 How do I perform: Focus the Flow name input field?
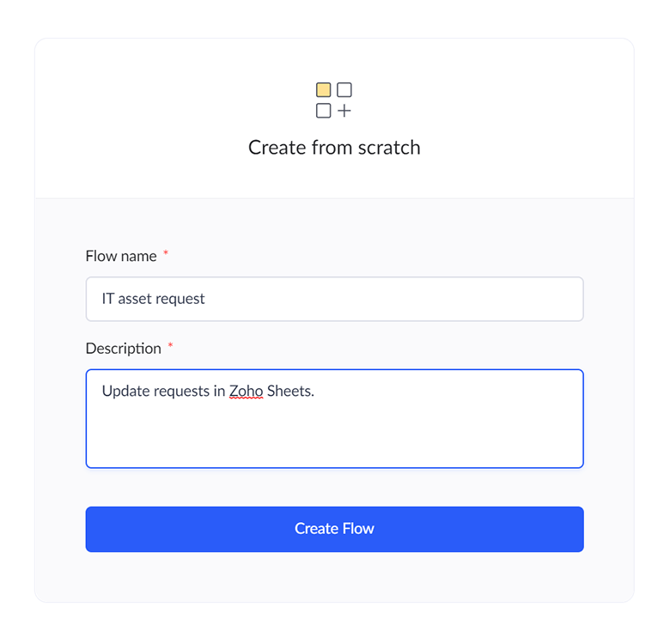335,299
